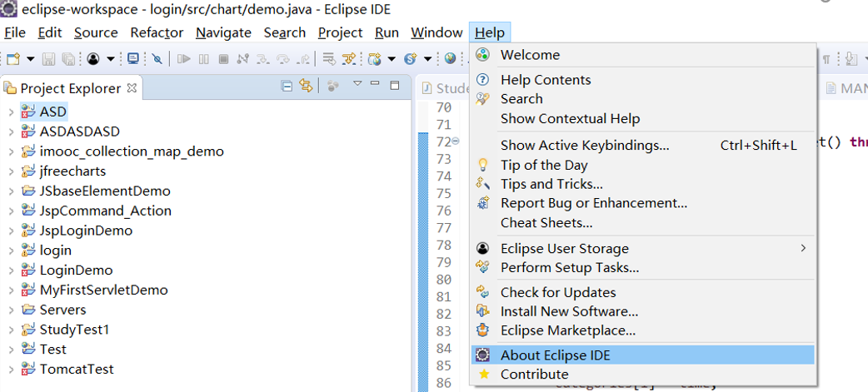
Task: Choose Cheat Sheets menu entry
Action: tap(643, 223)
